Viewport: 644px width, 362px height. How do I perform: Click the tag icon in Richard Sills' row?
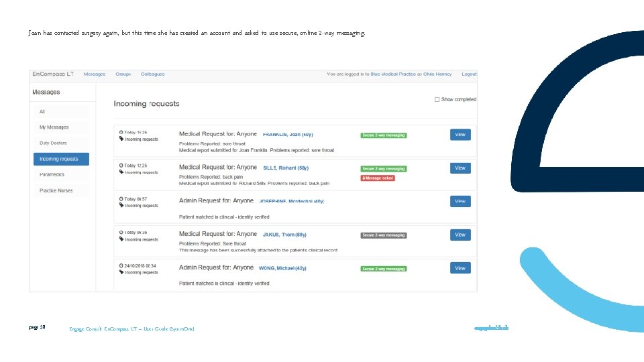(x=121, y=172)
